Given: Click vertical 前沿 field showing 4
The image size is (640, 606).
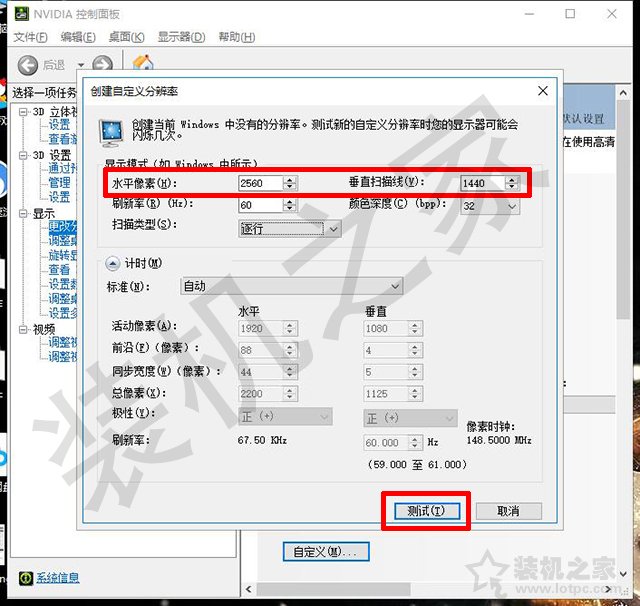Looking at the screenshot, I should 385,350.
